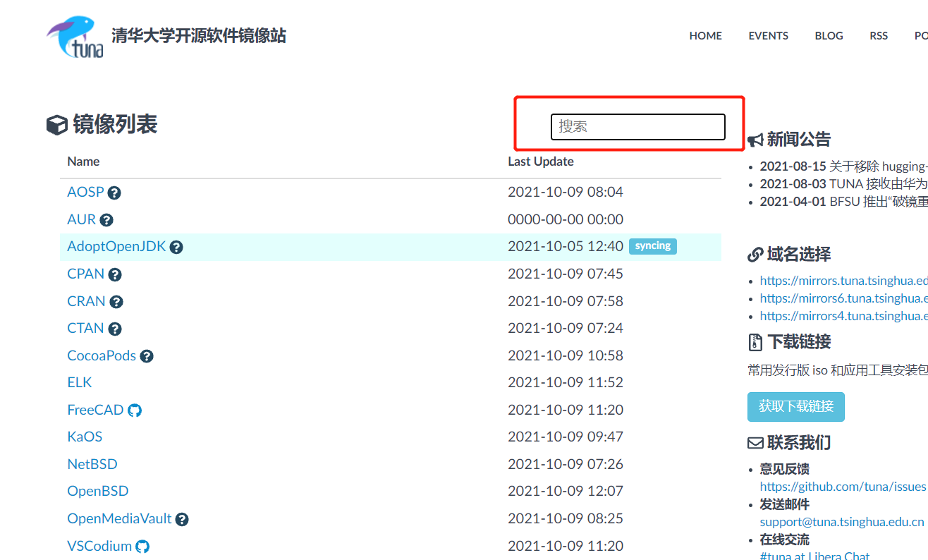This screenshot has width=928, height=560.
Task: Open BLOG navigation item
Action: (829, 36)
